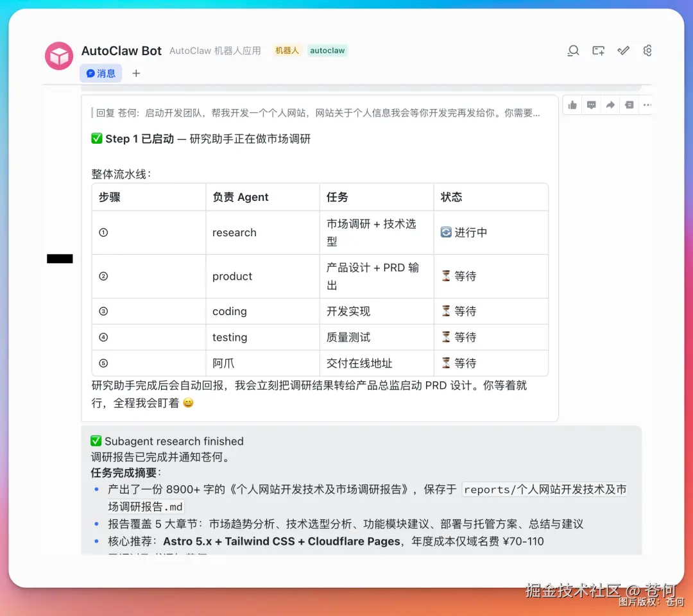Switch to the 消息 tab

[x=101, y=73]
